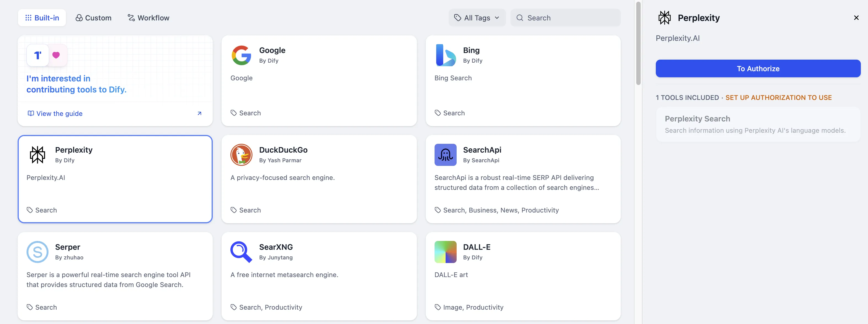Click the heart icon on contribute card

[56, 55]
